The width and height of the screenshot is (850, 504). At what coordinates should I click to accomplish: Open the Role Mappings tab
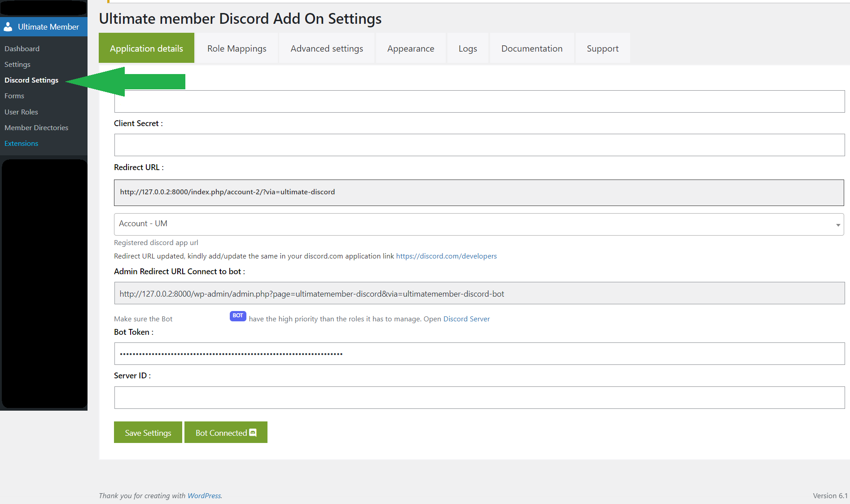click(237, 48)
